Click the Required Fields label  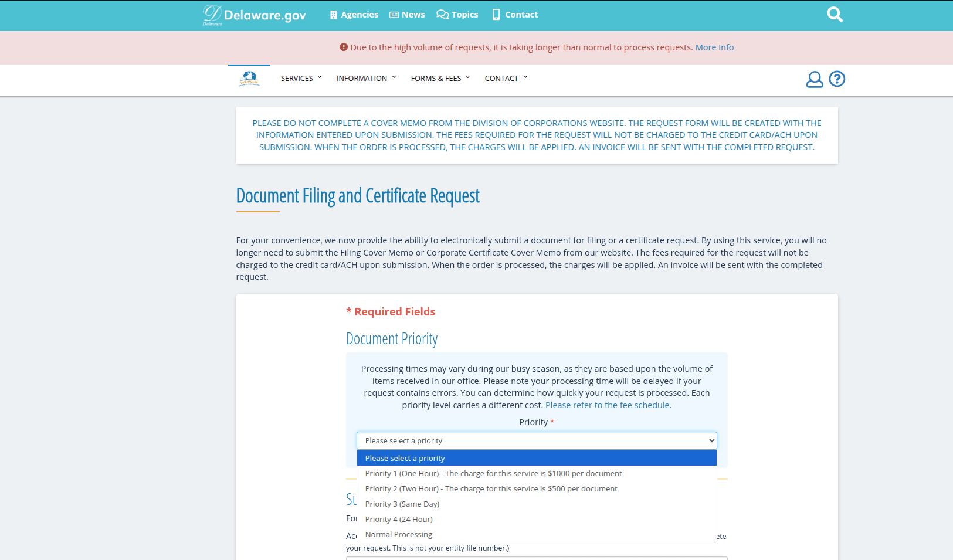(391, 312)
